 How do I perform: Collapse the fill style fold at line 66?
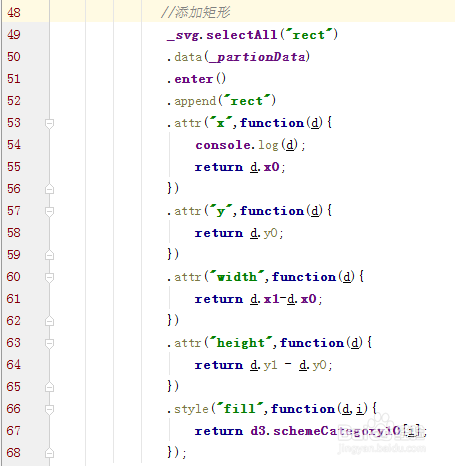pyautogui.click(x=49, y=410)
